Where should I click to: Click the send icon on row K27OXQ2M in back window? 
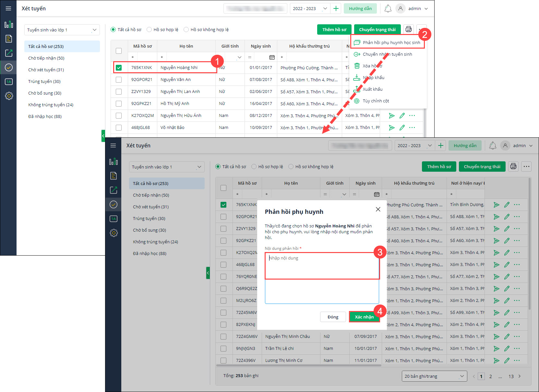(392, 116)
